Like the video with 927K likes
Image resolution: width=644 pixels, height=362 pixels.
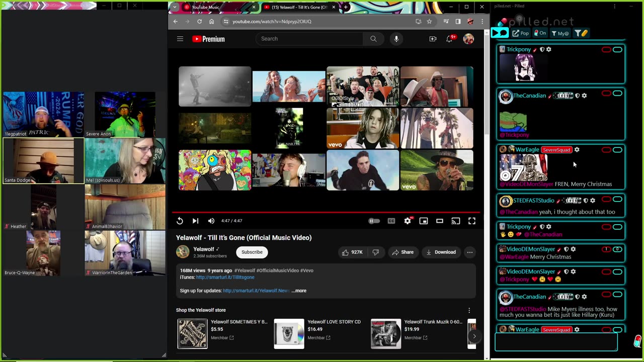tap(352, 252)
